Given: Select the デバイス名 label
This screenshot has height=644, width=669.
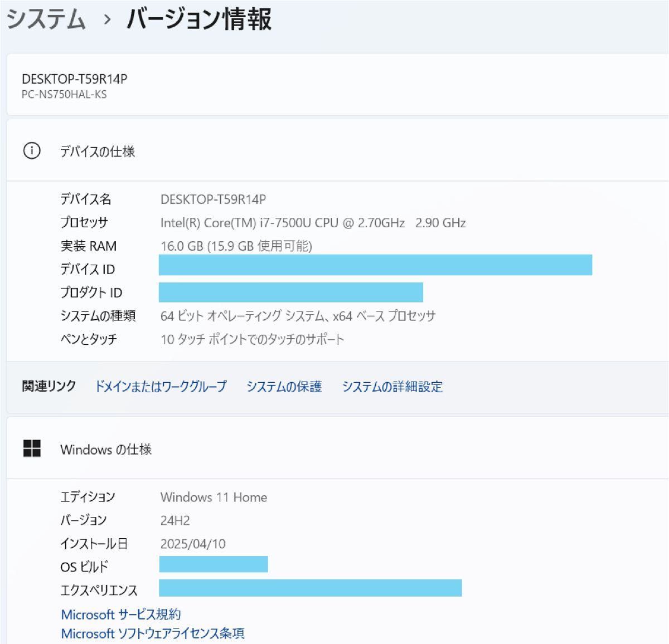Looking at the screenshot, I should click(86, 199).
